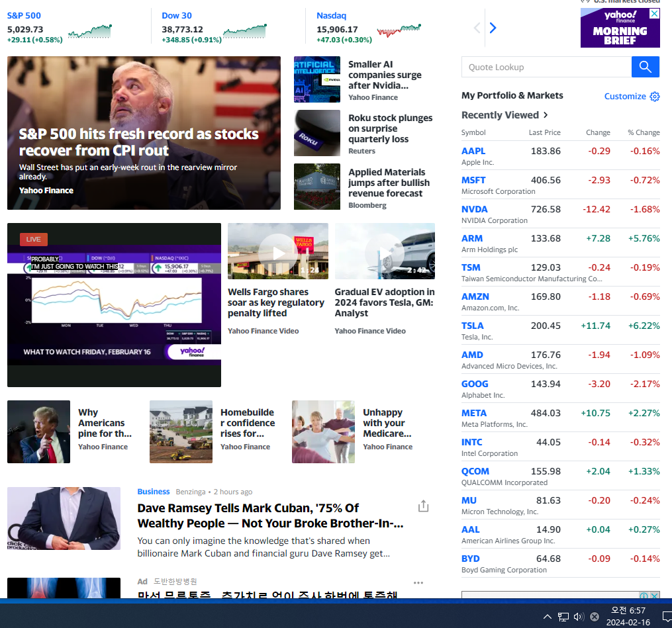Open the META ticker
Viewport: 672px width, 628px height.
pyautogui.click(x=473, y=413)
